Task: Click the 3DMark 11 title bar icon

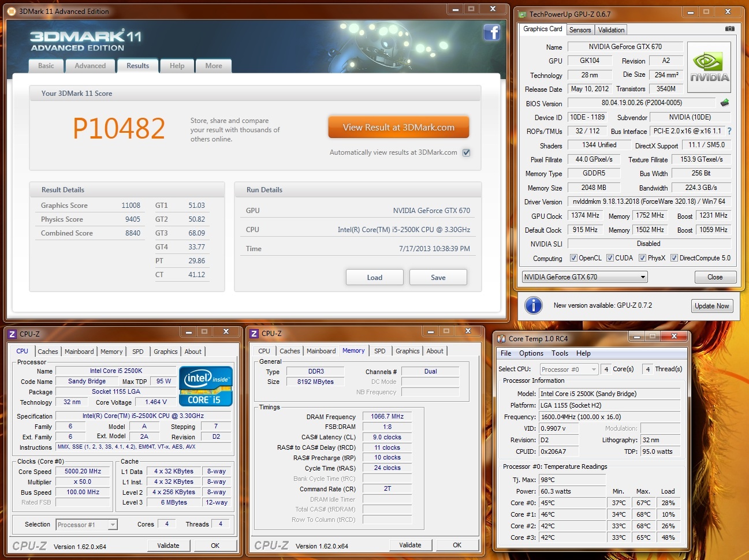Action: tap(11, 11)
